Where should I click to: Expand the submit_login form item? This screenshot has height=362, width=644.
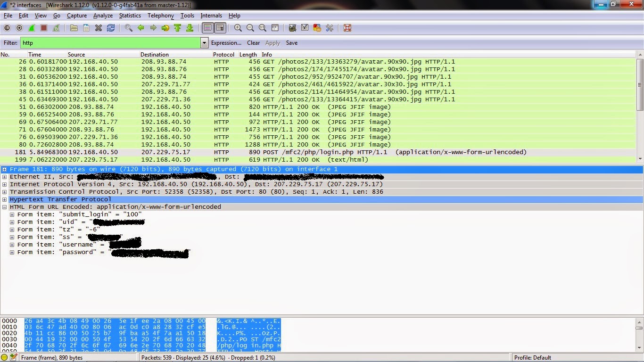(x=12, y=214)
